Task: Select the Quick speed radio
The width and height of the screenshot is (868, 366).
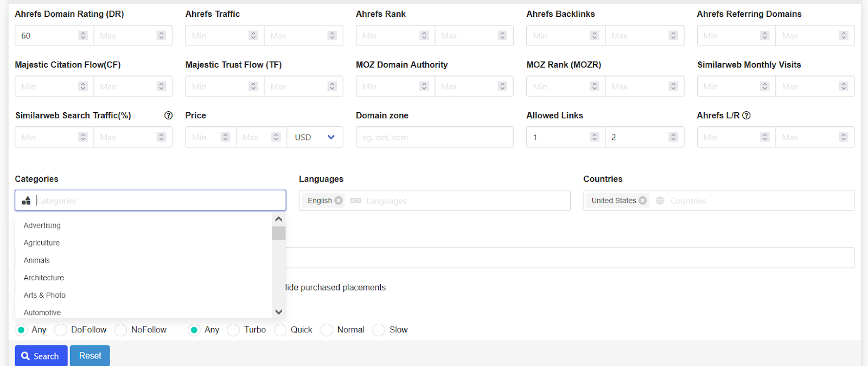Action: [x=280, y=330]
